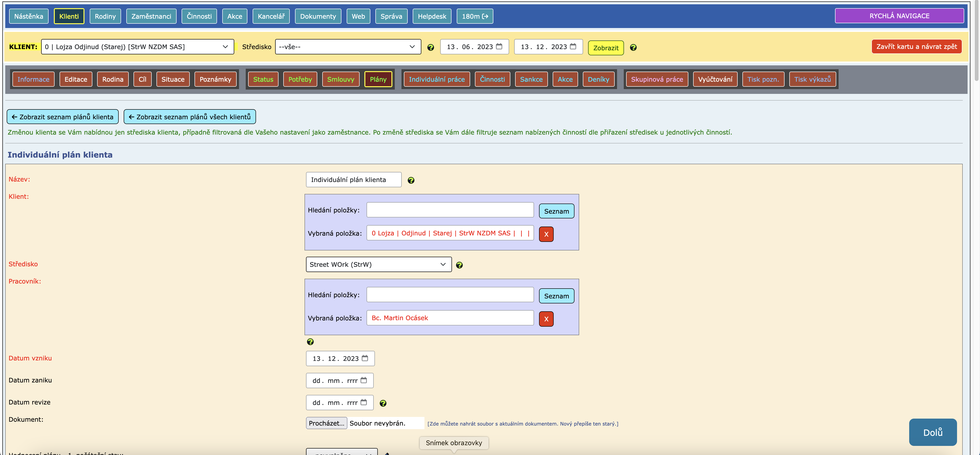This screenshot has width=980, height=455.
Task: Click help icon below Pracovník panel
Action: [x=310, y=342]
